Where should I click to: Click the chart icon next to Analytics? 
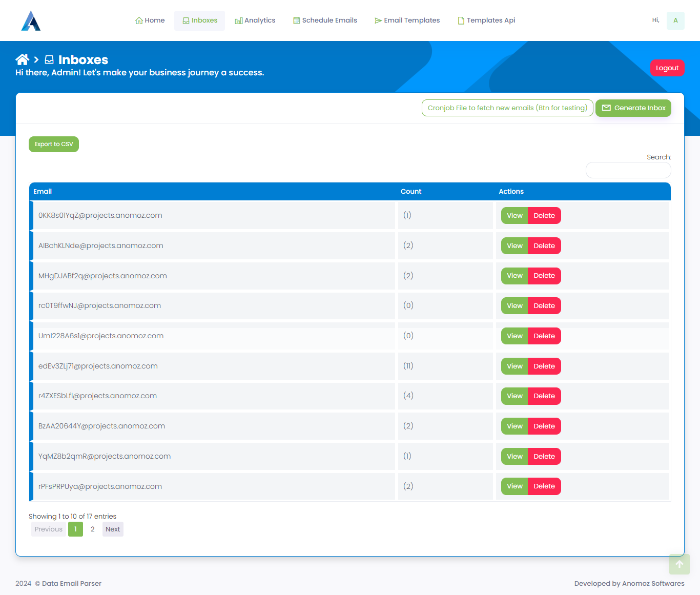[238, 20]
